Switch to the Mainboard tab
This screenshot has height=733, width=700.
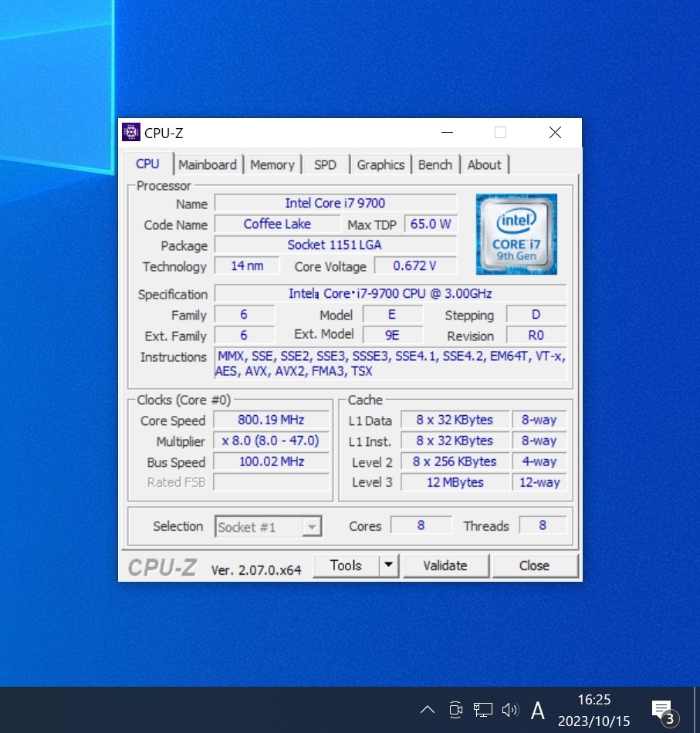(x=208, y=164)
